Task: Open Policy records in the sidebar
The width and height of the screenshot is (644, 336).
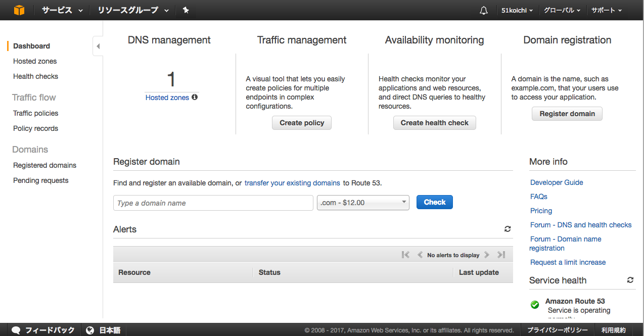Action: point(35,128)
